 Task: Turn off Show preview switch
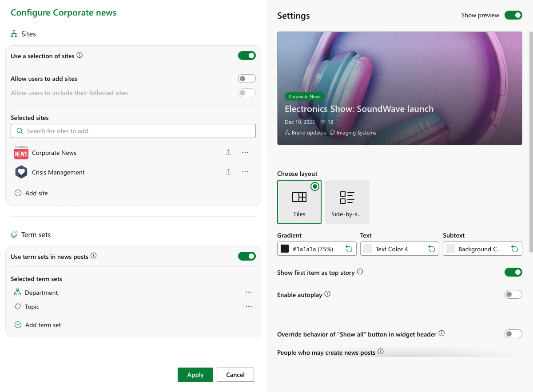[513, 15]
